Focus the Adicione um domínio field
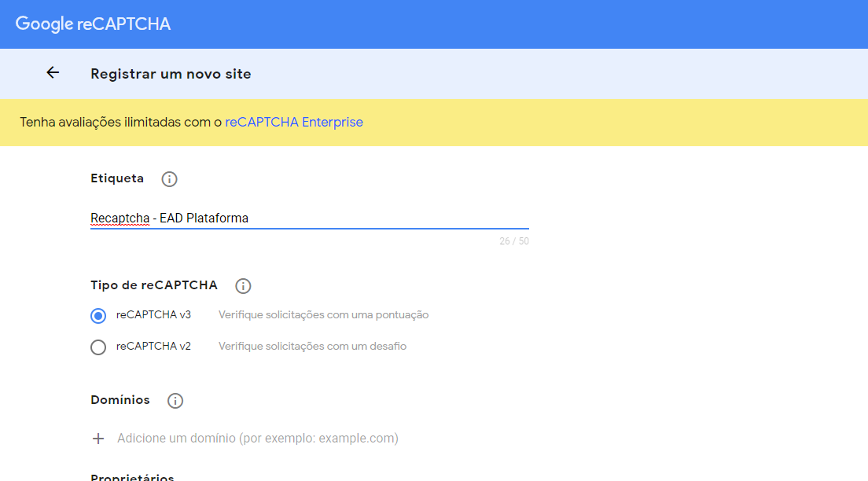The width and height of the screenshot is (868, 481). click(x=258, y=439)
